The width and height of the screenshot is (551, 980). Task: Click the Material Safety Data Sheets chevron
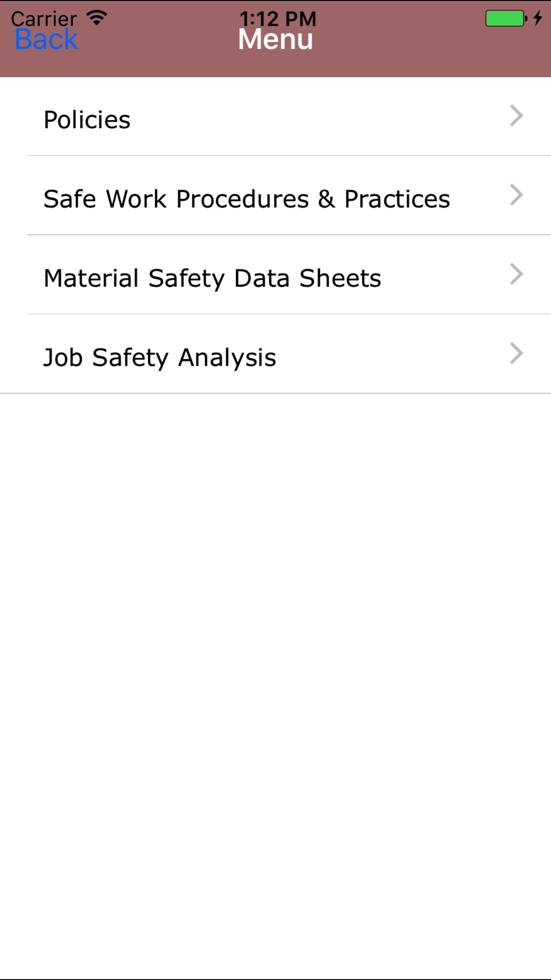(x=516, y=274)
